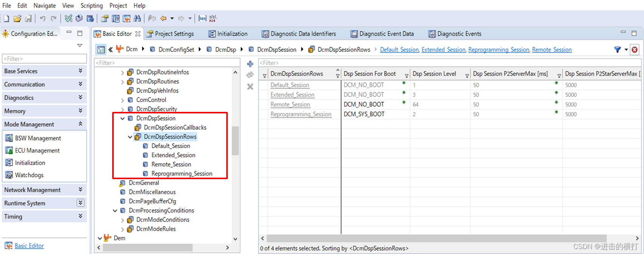Click the New file toolbar icon
The image size is (644, 254).
point(6,19)
